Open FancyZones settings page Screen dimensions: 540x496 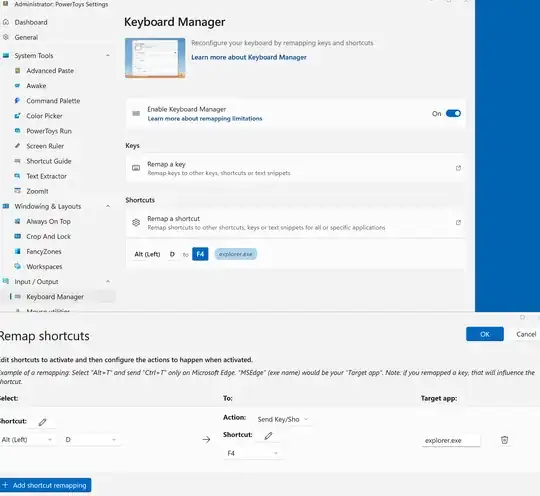click(44, 252)
